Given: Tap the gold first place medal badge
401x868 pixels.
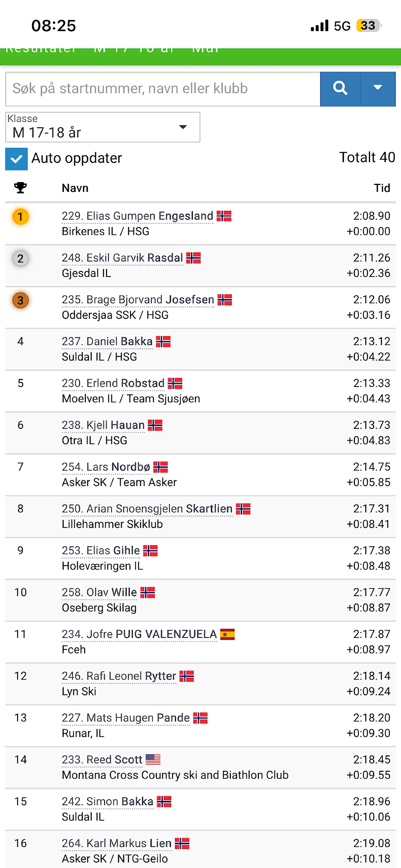Looking at the screenshot, I should pyautogui.click(x=20, y=217).
